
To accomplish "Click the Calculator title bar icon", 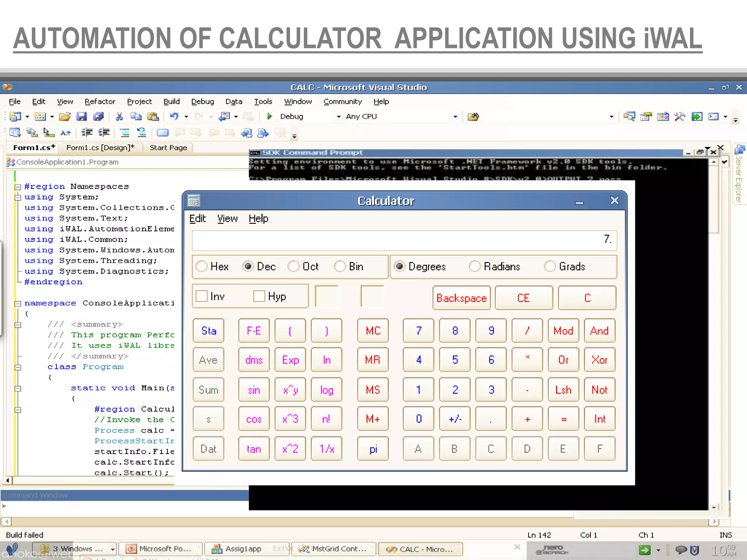I will [x=194, y=201].
